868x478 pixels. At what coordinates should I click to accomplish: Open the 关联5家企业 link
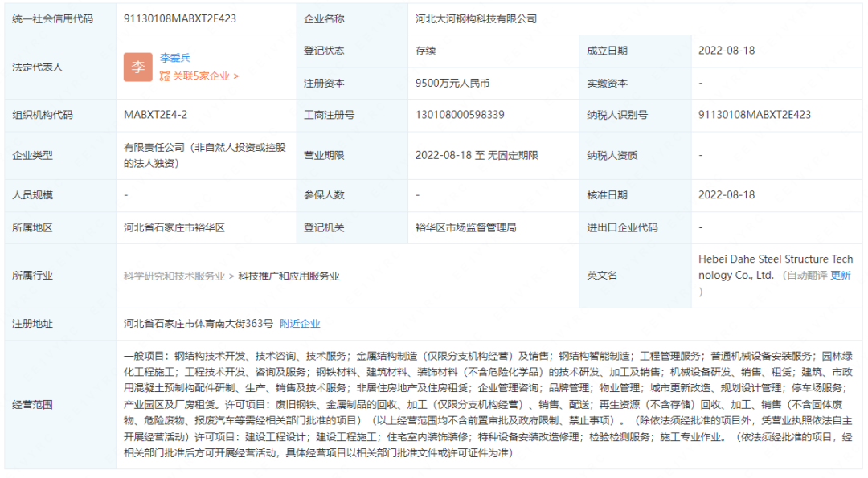[206, 76]
